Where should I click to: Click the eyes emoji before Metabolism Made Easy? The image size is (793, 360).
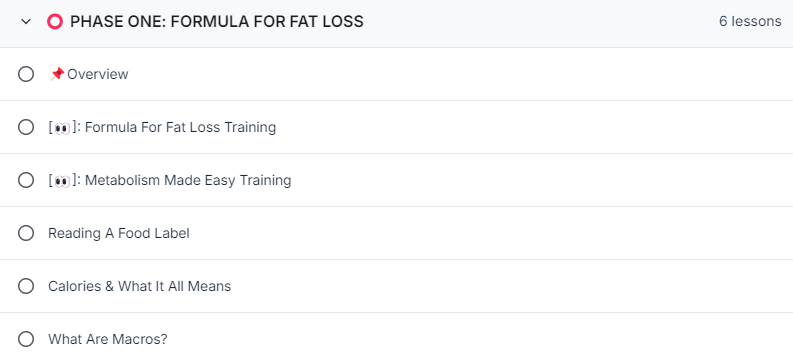click(62, 181)
